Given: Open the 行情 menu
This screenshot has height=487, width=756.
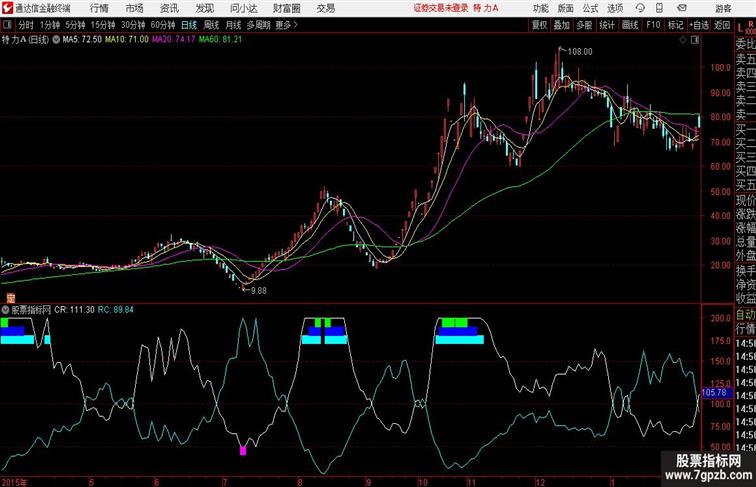Looking at the screenshot, I should (x=99, y=8).
